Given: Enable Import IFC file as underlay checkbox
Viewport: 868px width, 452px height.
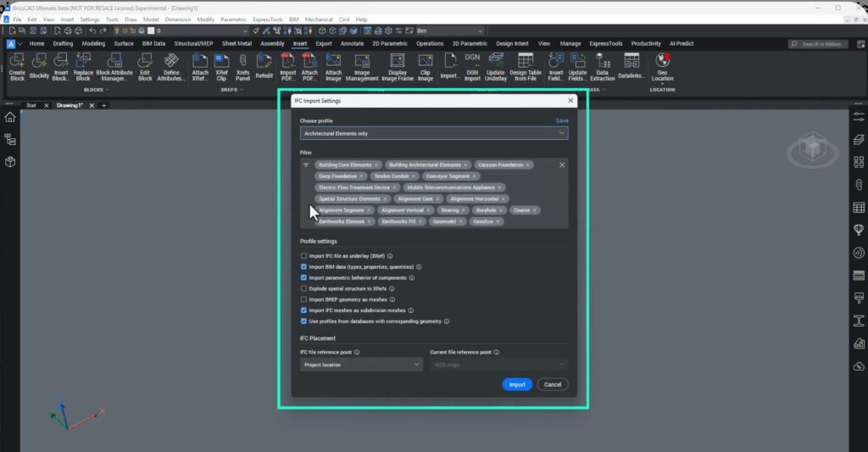Looking at the screenshot, I should pos(303,256).
